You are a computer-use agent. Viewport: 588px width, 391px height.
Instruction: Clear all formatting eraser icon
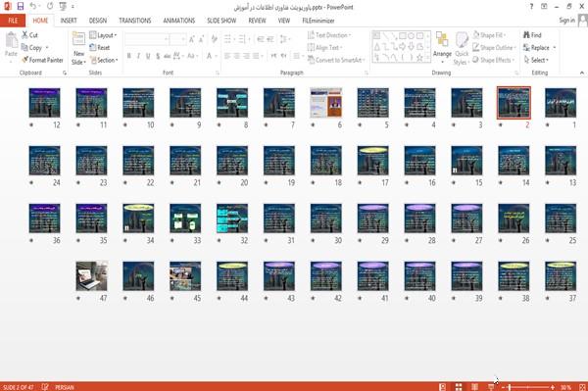coord(214,39)
